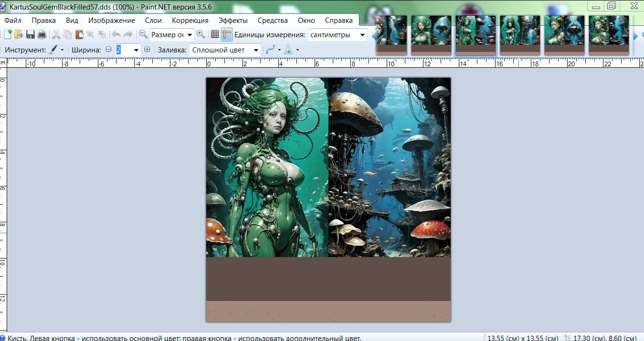Decrease brush width with the minus button
Viewport: 644px width, 341px height.
108,50
